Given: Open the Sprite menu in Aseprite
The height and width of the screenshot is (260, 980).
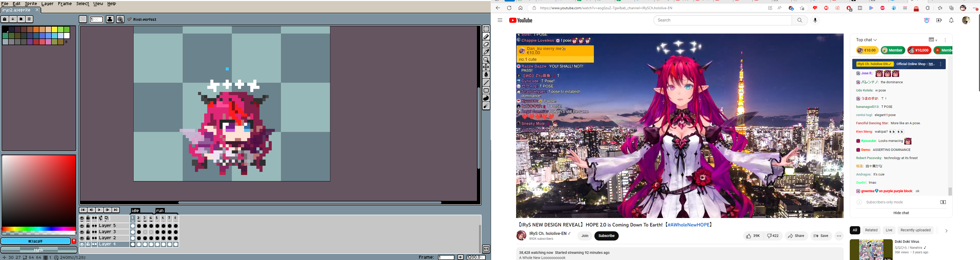Looking at the screenshot, I should click(x=31, y=4).
